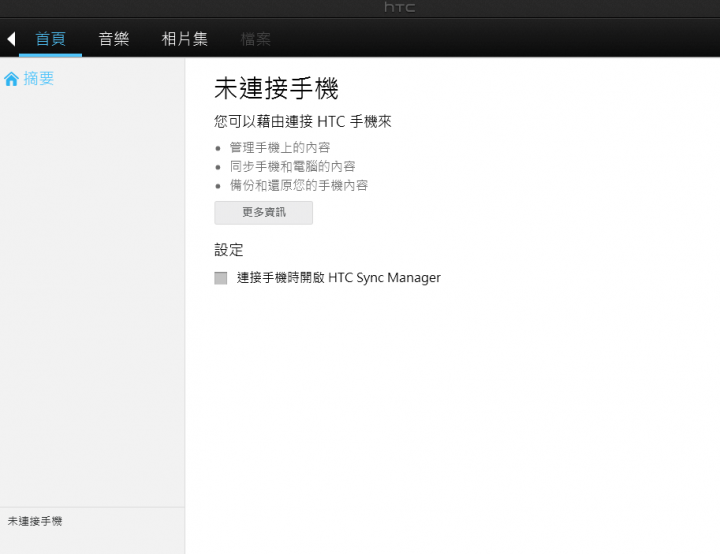Open the 檔案 tab
The height and width of the screenshot is (554, 720).
click(x=256, y=39)
